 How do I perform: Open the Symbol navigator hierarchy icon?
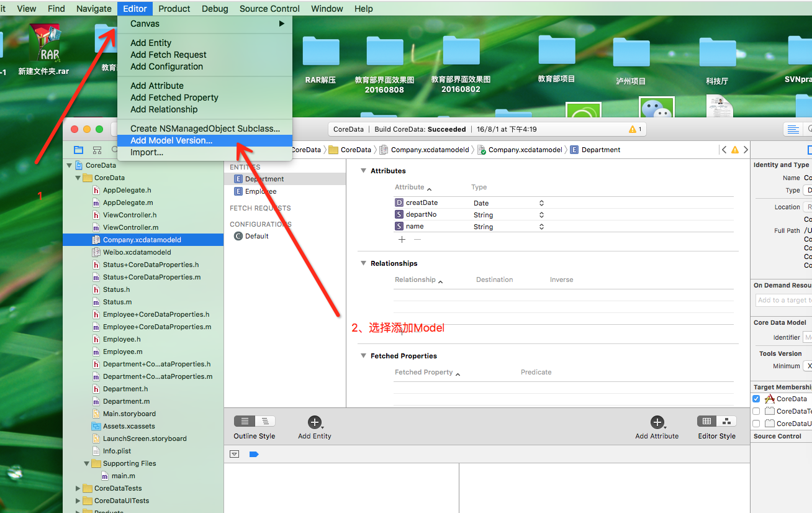pos(97,150)
